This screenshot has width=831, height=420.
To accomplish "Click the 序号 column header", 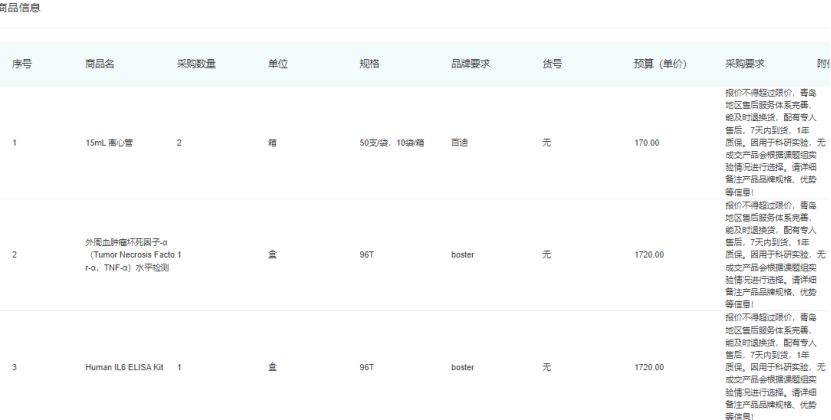I will (x=22, y=64).
